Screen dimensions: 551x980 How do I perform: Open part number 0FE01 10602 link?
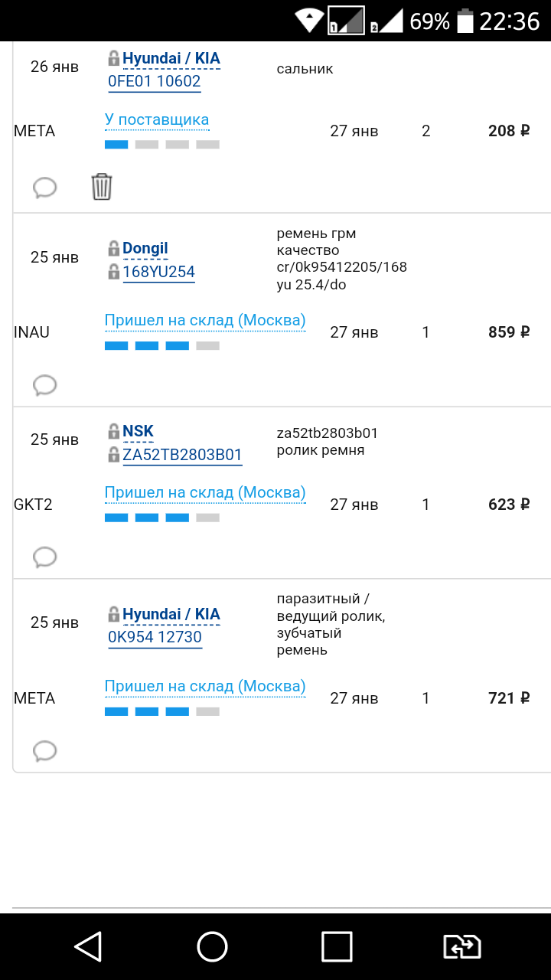tap(155, 82)
